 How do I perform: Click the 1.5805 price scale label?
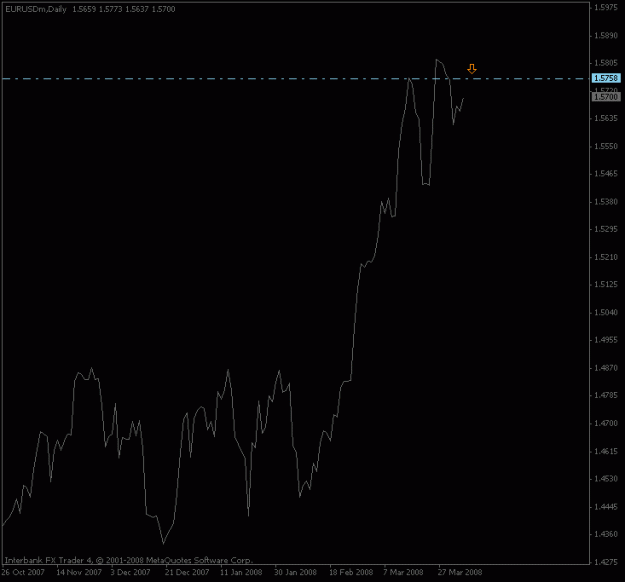[606, 63]
